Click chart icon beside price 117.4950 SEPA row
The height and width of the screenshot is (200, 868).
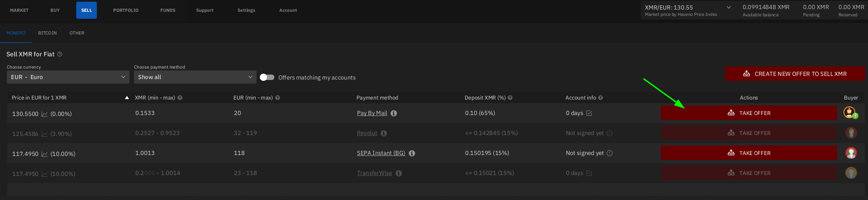coord(45,154)
